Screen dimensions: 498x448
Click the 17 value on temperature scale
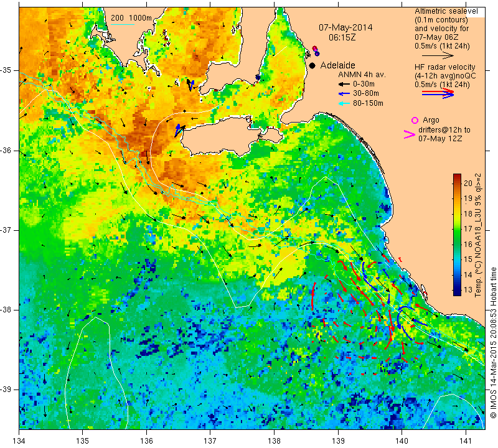[468, 228]
